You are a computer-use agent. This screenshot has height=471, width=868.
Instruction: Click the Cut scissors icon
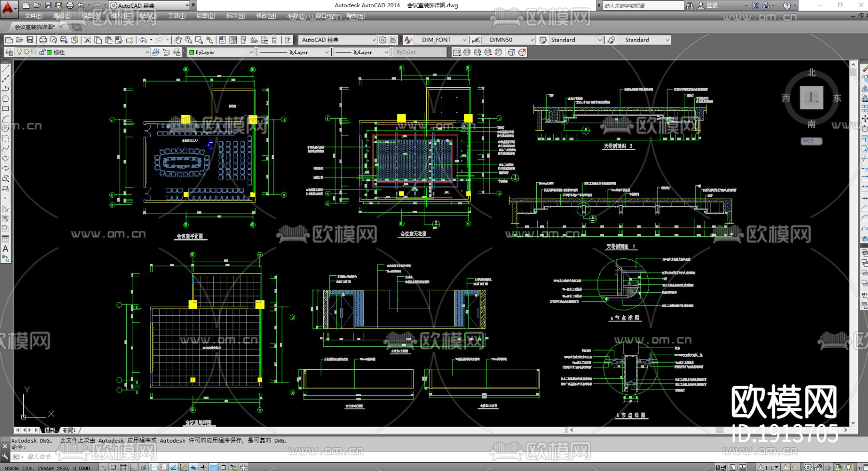pos(88,40)
